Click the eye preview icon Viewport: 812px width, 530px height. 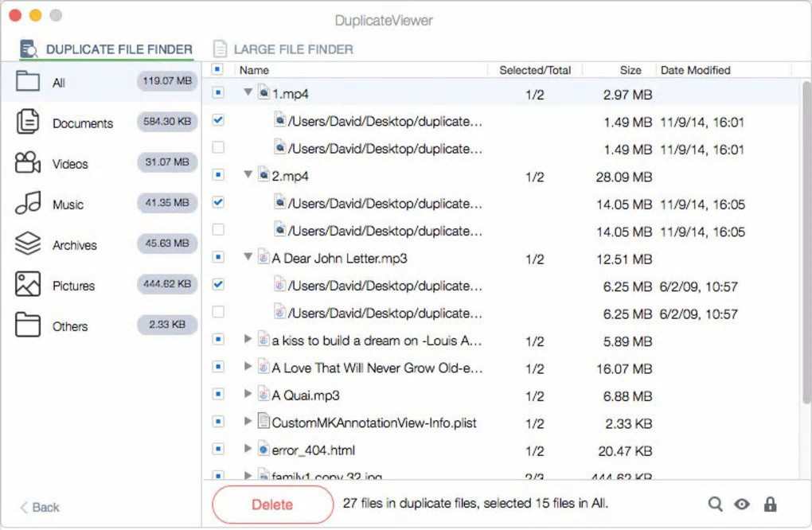(742, 504)
